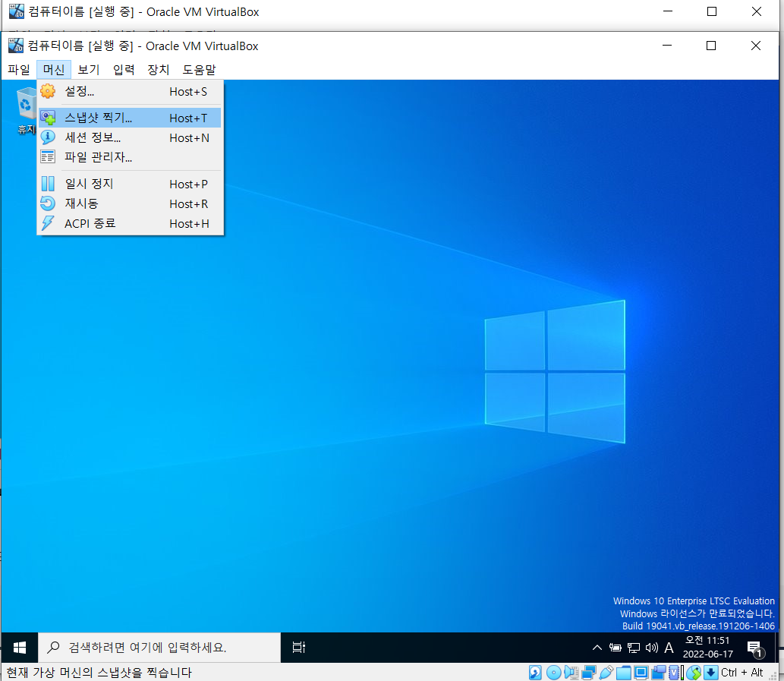Click the optical disc status bar icon
The height and width of the screenshot is (681, 784).
pos(553,673)
